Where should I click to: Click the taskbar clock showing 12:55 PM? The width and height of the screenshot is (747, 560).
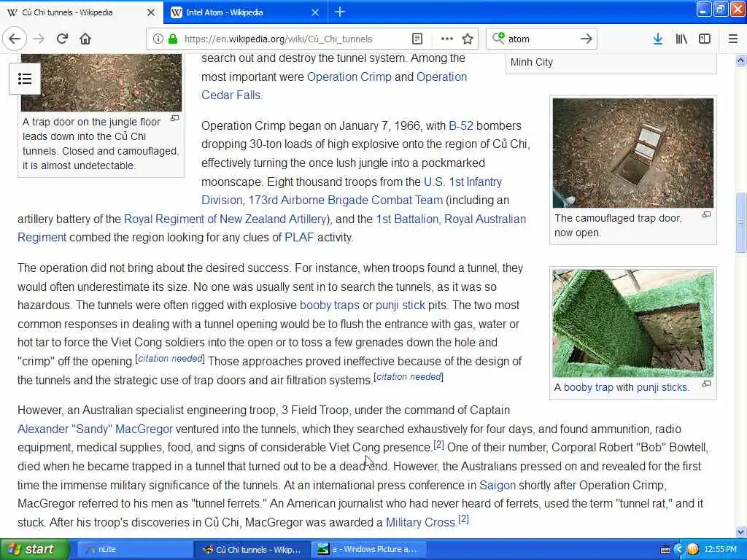tap(720, 550)
